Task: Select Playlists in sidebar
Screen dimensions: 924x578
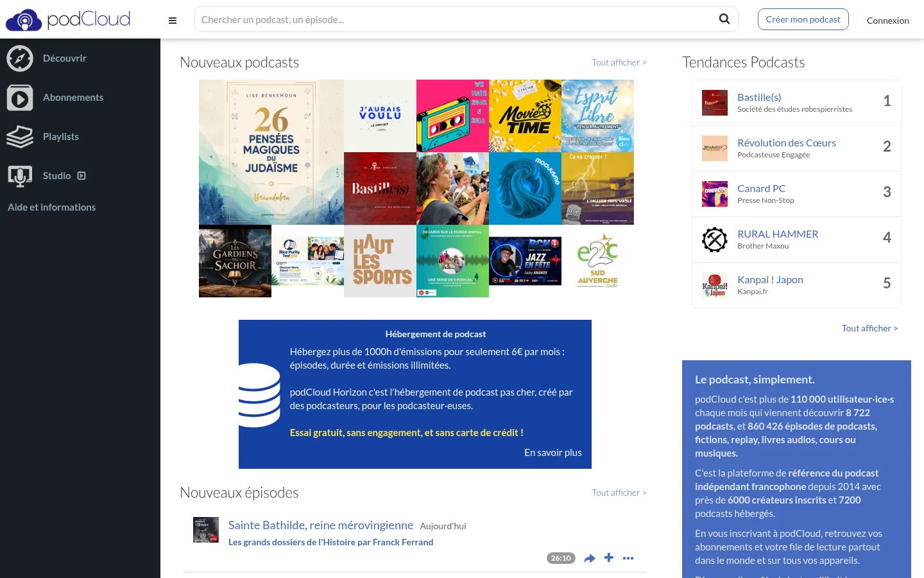Action: coord(61,137)
